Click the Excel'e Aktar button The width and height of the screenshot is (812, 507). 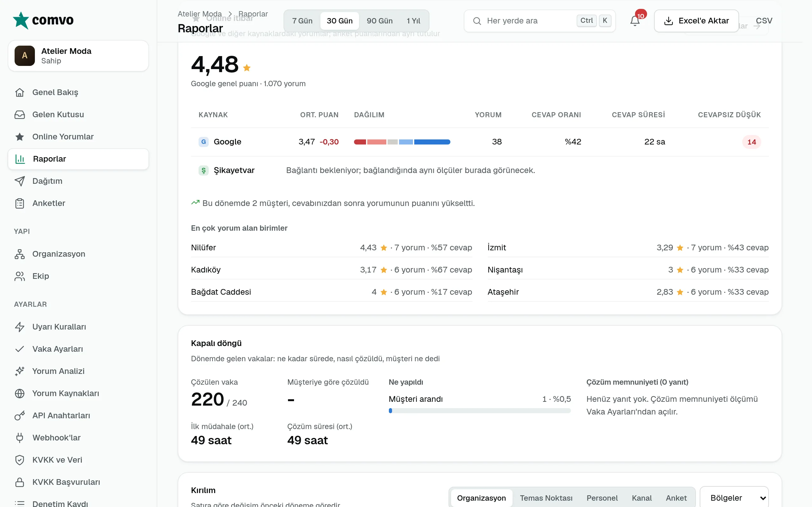(696, 21)
